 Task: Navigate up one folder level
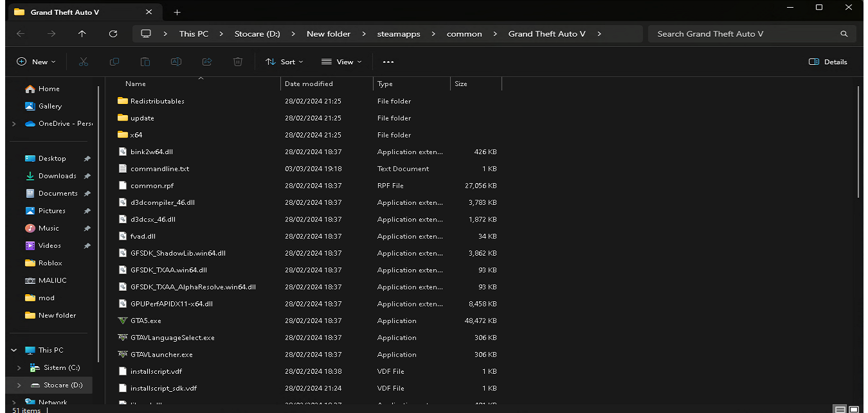(82, 34)
